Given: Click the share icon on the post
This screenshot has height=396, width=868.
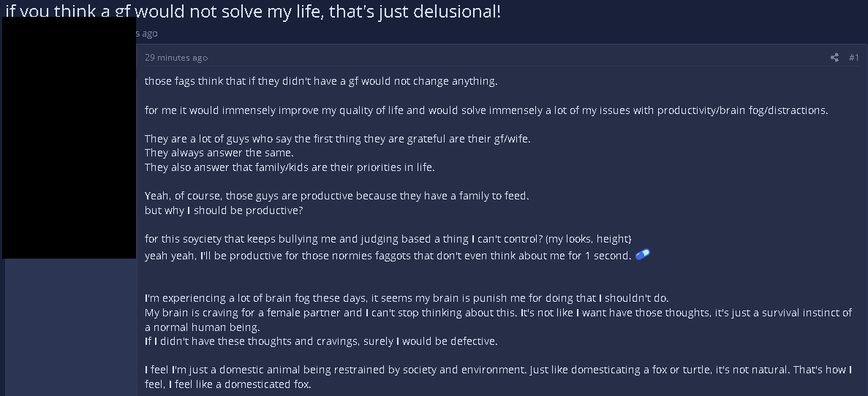Looking at the screenshot, I should click(834, 58).
